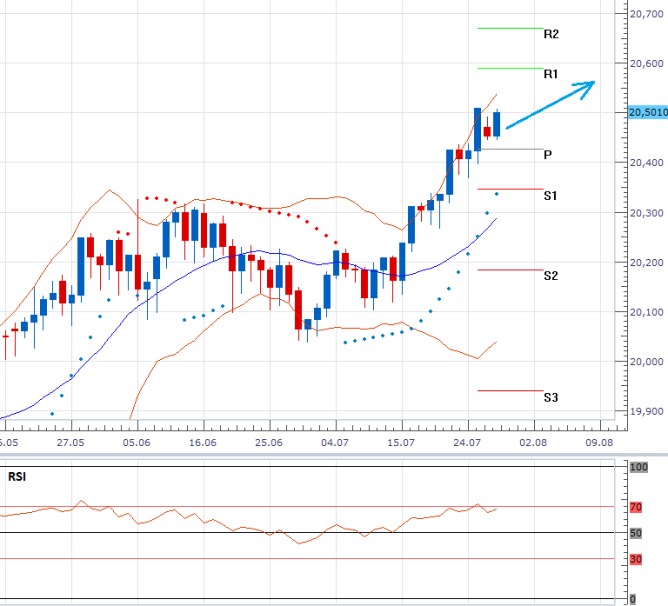668x606 pixels.
Task: Click the highlighted current price 20,5010 tag
Action: click(x=648, y=112)
